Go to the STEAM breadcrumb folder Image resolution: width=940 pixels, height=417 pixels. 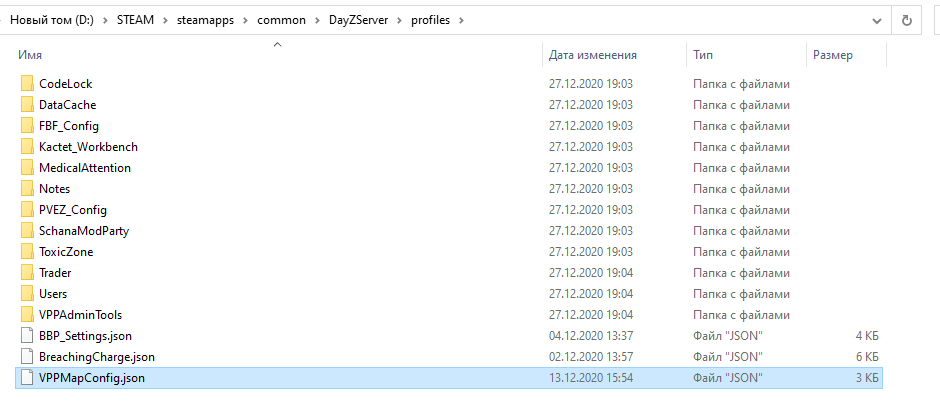[x=135, y=20]
